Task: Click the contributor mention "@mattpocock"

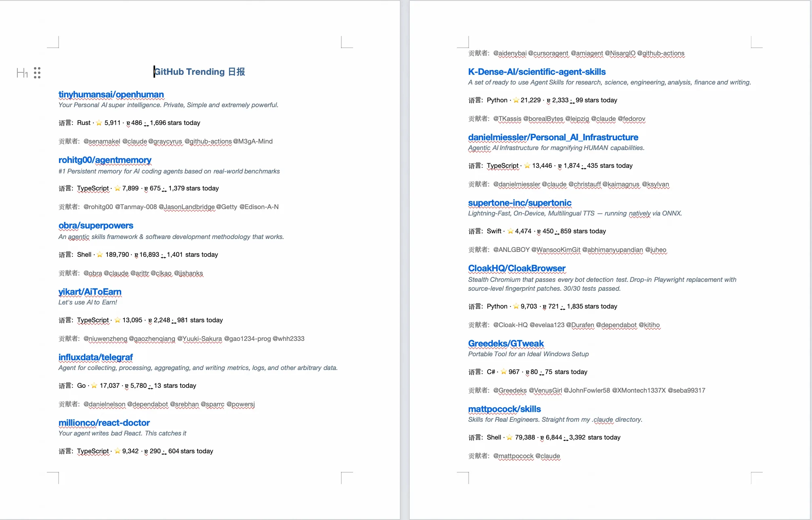Action: [x=513, y=456]
